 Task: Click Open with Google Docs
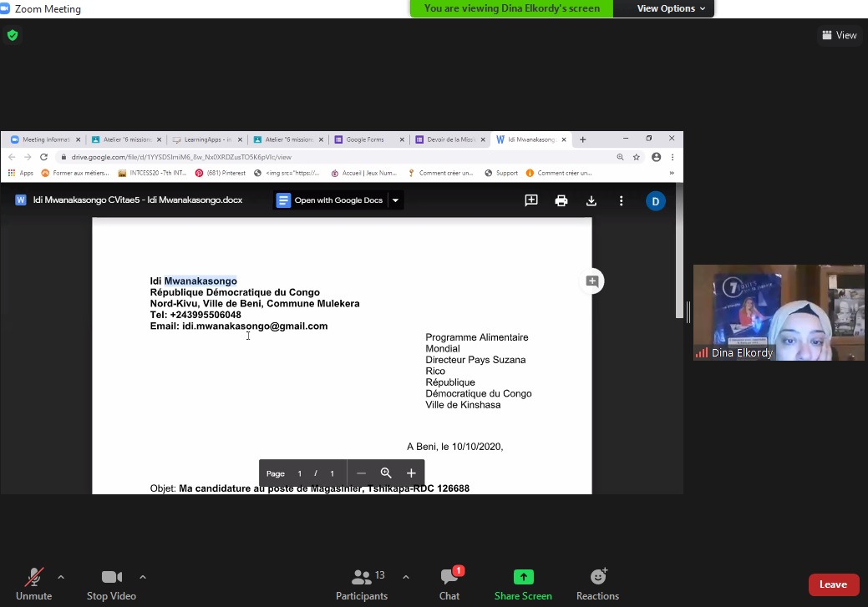pyautogui.click(x=330, y=200)
